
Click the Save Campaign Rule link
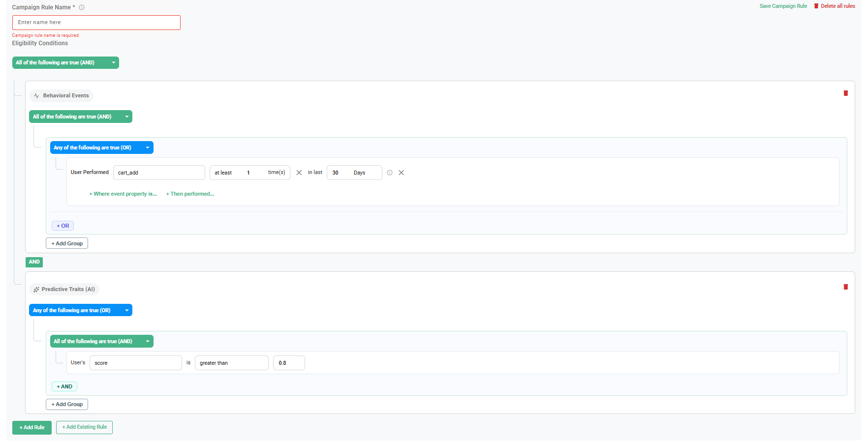[x=783, y=6]
